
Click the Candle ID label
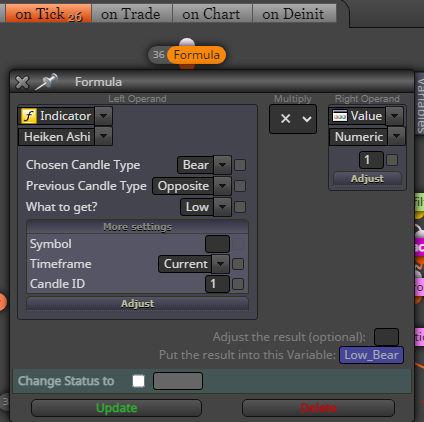57,284
